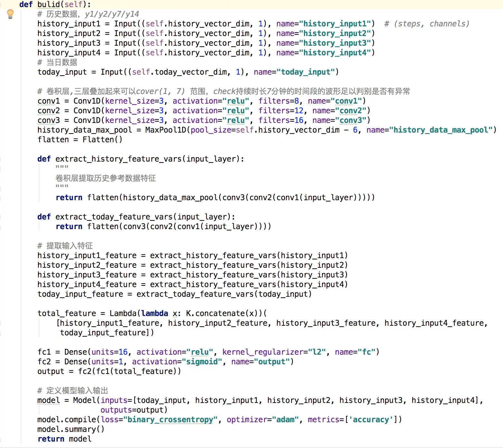Click history_input4_feature at its assignment line
Viewport: 503px width, 448px height.
[x=87, y=285]
